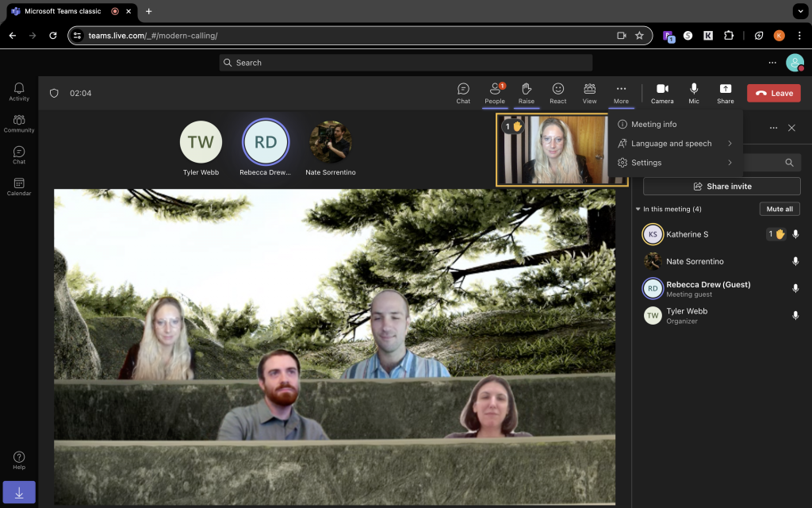The height and width of the screenshot is (508, 812).
Task: Turn off the Camera
Action: coord(662,93)
